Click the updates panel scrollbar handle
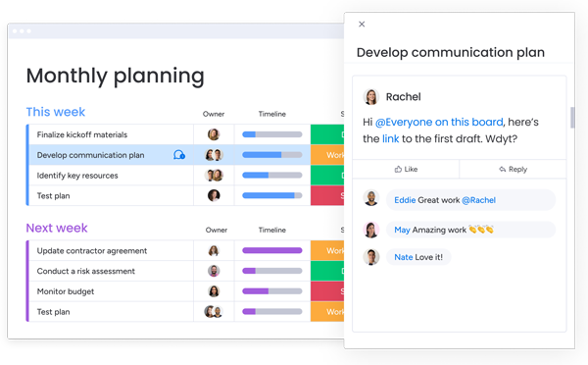The width and height of the screenshot is (588, 365). 572,118
